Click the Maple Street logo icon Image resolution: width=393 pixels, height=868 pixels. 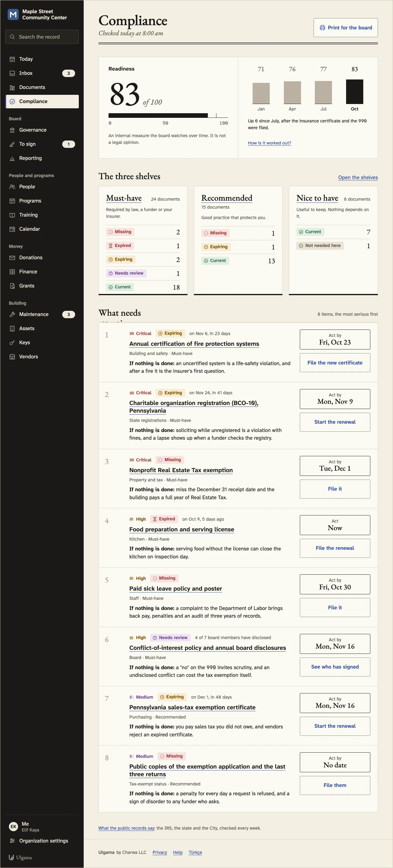tap(13, 14)
